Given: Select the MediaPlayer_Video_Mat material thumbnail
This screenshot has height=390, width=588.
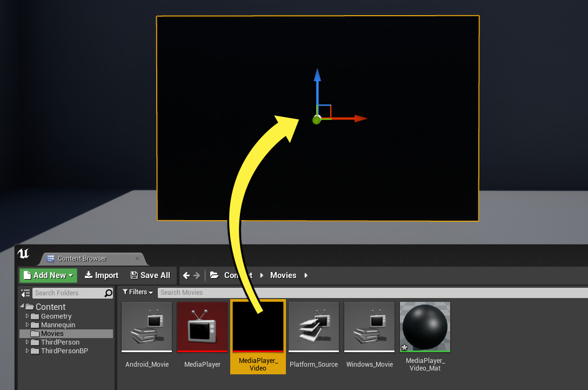Looking at the screenshot, I should pos(425,327).
